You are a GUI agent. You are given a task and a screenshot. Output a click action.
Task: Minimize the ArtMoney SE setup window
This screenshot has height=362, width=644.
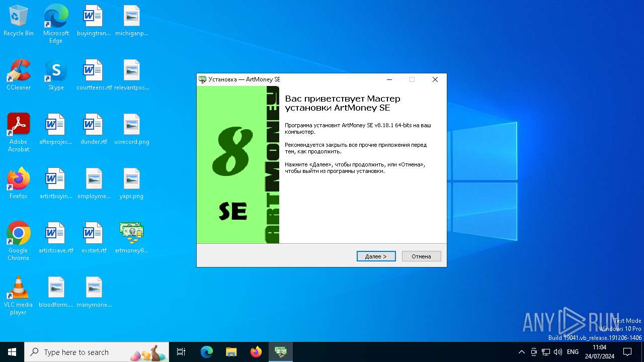coord(389,79)
